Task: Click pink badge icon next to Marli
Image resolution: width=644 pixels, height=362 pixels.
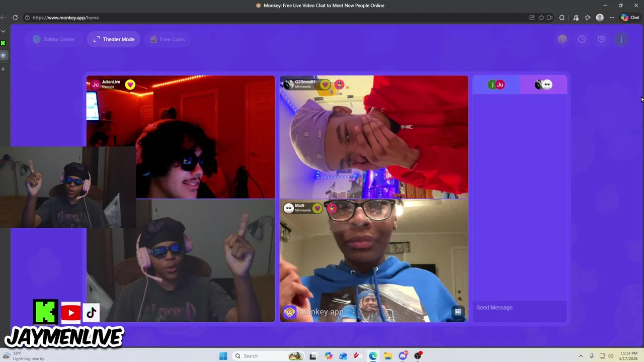Action: (332, 208)
